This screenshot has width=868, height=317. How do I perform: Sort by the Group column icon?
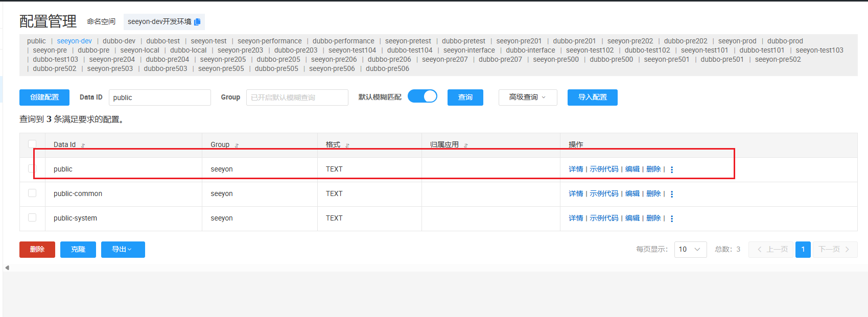pyautogui.click(x=237, y=145)
